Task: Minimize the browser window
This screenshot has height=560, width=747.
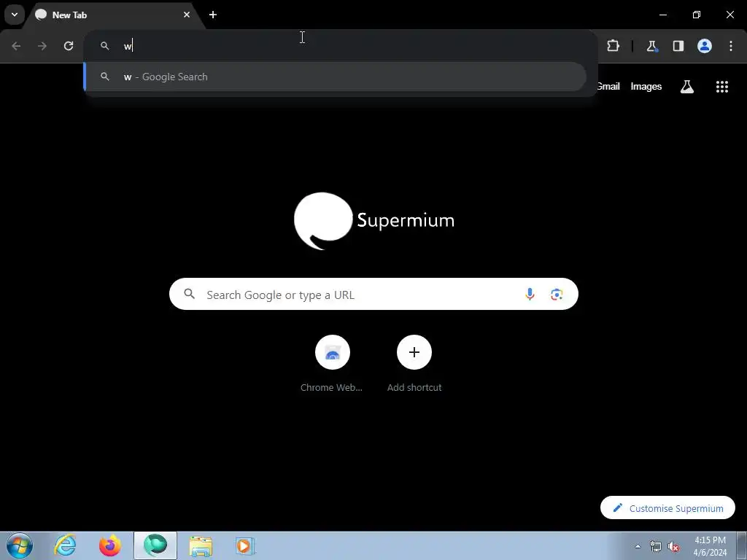Action: pyautogui.click(x=662, y=15)
